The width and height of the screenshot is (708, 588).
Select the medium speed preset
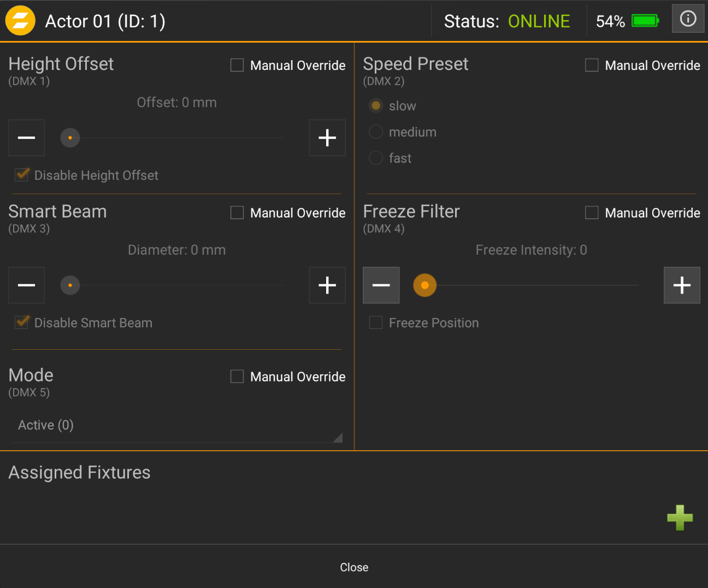point(375,132)
